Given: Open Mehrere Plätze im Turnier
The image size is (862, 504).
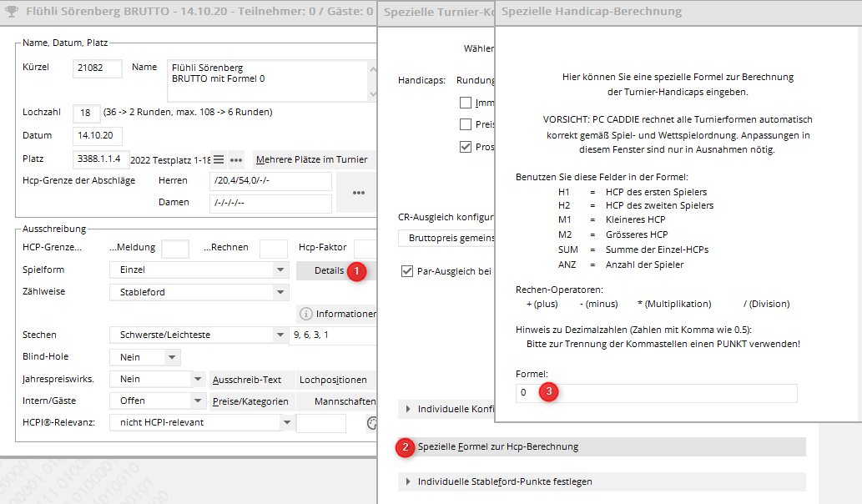Looking at the screenshot, I should coord(312,159).
